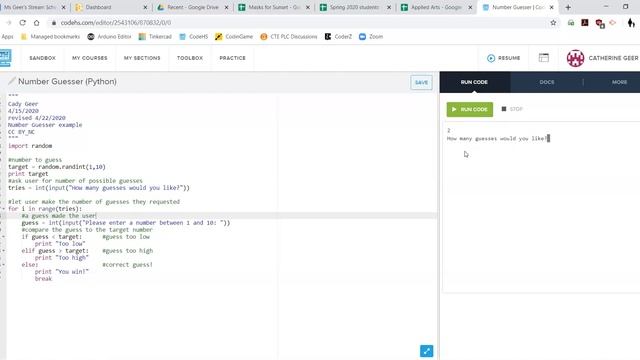
Task: Click the browser profile icon at top right
Action: click(x=631, y=23)
